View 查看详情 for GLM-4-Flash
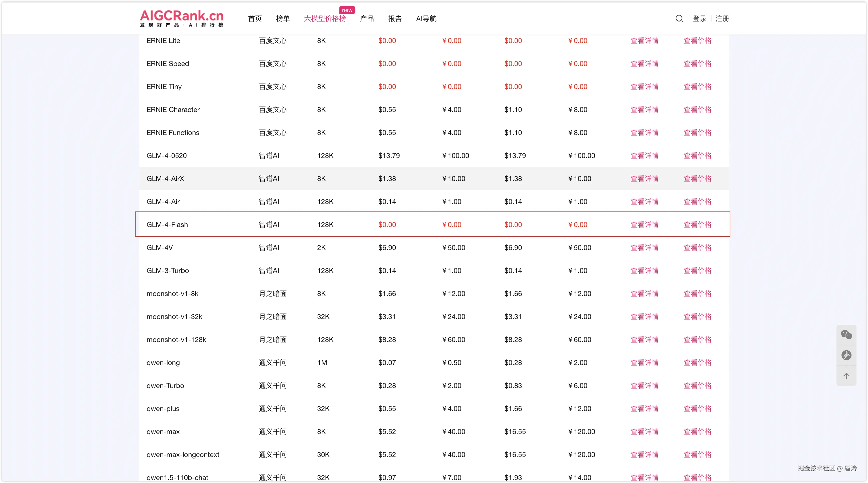 click(x=644, y=225)
